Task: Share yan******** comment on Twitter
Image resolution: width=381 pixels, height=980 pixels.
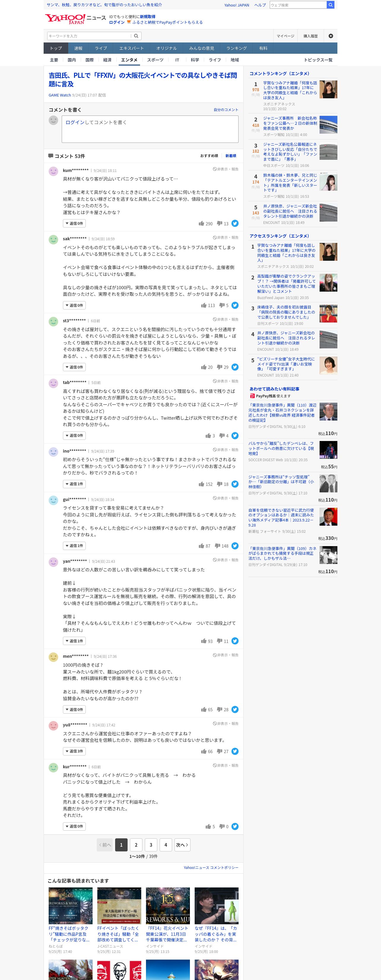Action: [235, 641]
